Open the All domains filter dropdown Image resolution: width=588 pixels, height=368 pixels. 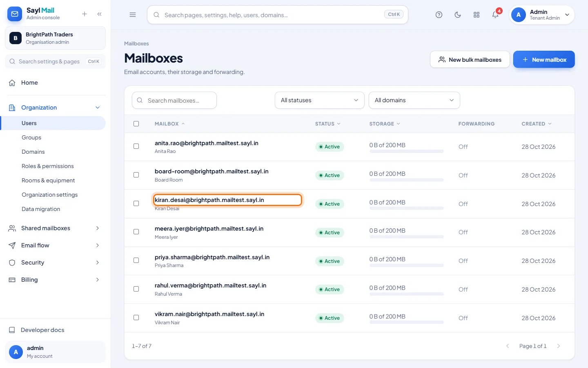tap(414, 100)
